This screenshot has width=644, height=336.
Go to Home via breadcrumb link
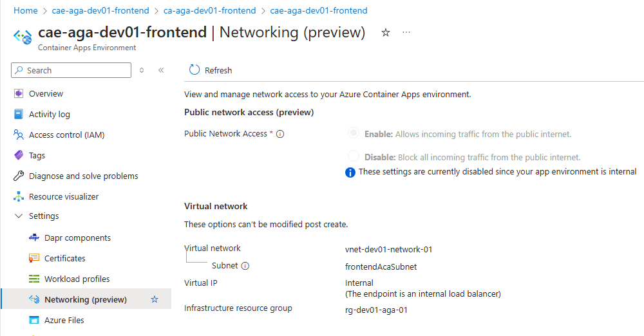26,11
